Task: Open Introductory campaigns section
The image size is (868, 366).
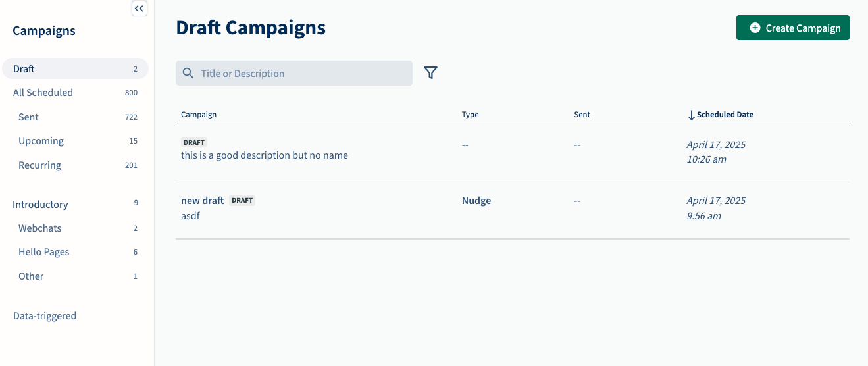Action: point(76,204)
